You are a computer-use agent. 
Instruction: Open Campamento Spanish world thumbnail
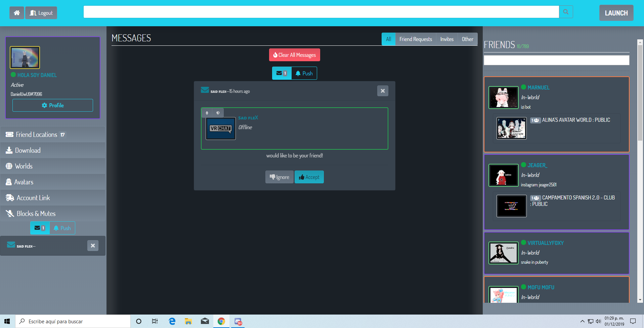(x=512, y=206)
